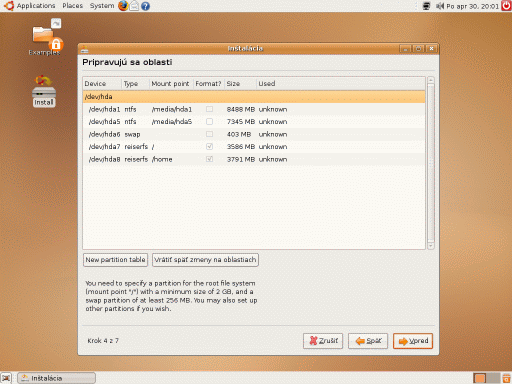Click the /media/hda5 mount point cell
The image size is (512, 384).
click(172, 122)
